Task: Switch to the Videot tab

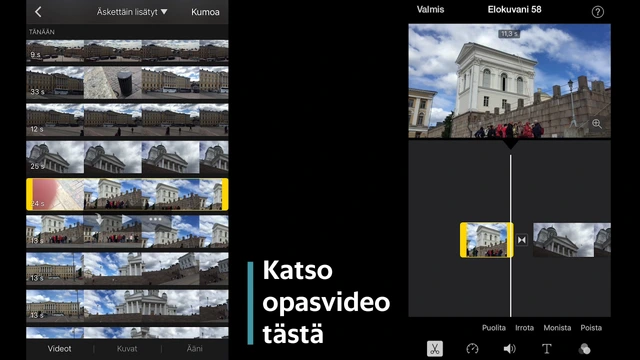Action: pos(59,349)
